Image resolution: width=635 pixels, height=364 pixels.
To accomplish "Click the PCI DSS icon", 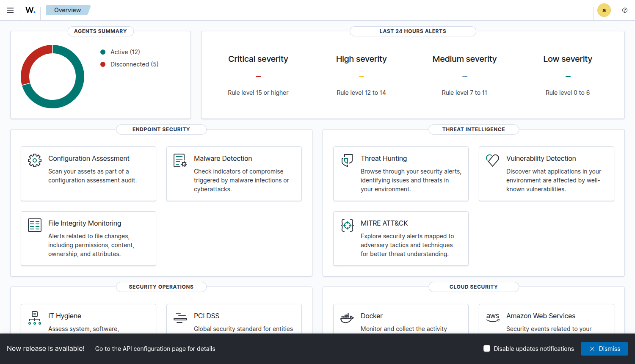I will click(x=180, y=318).
